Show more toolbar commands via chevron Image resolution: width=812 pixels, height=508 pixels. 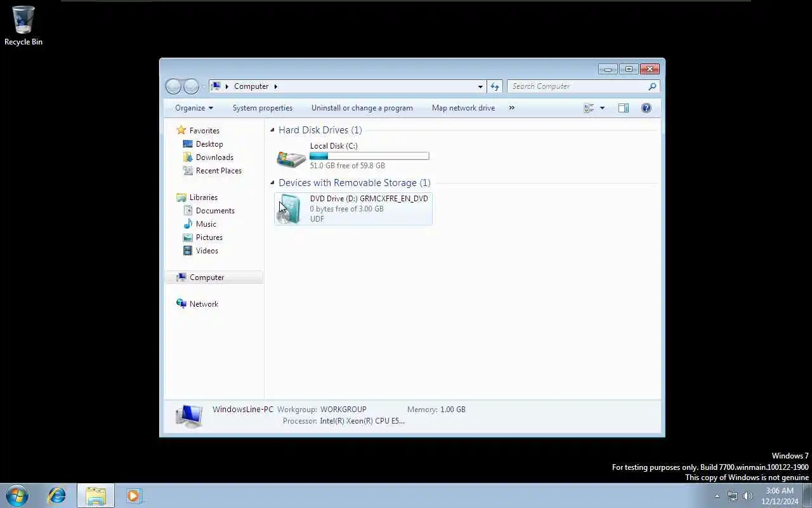(x=512, y=108)
